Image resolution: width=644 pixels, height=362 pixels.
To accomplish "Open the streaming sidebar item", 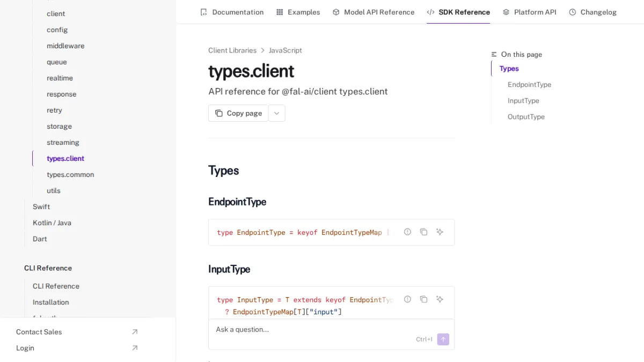I will click(x=63, y=143).
